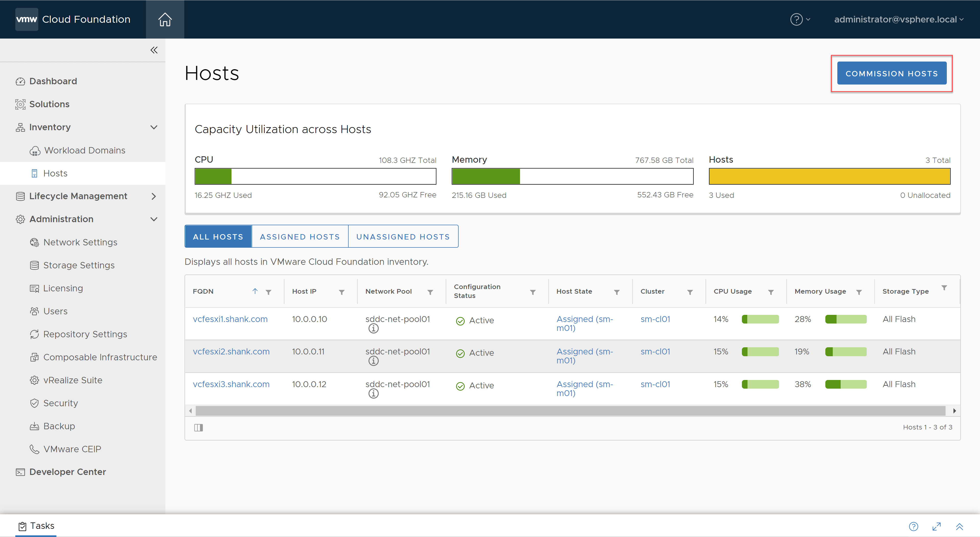Click info icon for vcfesxi2 network pool
The image size is (980, 537).
coord(373,361)
